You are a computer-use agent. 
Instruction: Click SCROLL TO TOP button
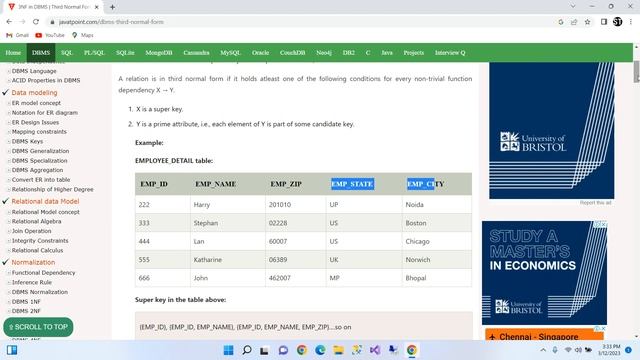[x=38, y=327]
